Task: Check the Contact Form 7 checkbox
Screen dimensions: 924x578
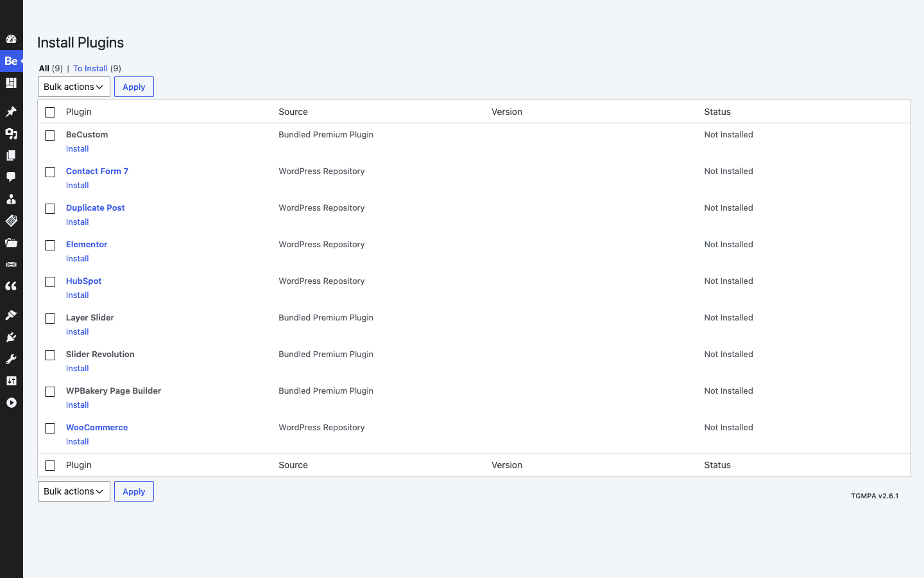Action: pyautogui.click(x=50, y=172)
